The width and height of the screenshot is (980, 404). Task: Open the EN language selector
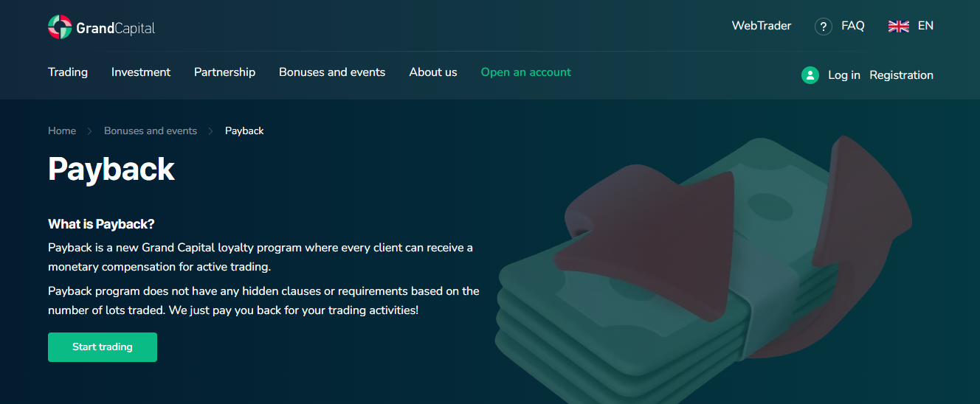pos(925,26)
